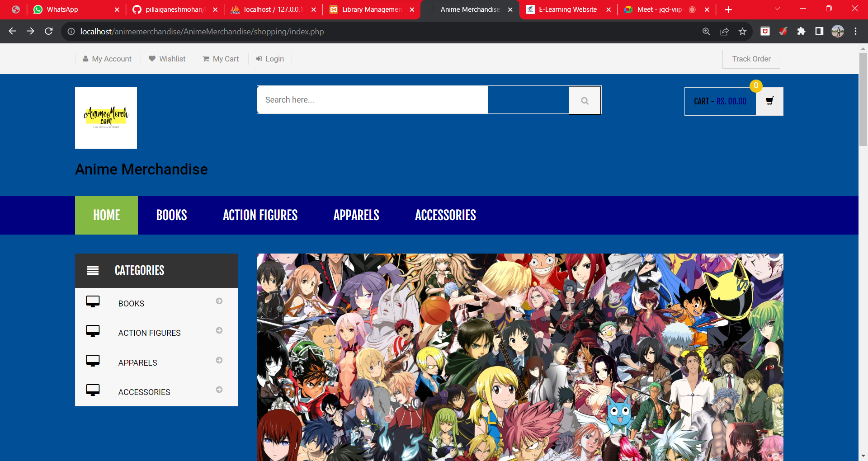Viewport: 868px width, 461px height.
Task: Click the Login arrow icon
Action: click(x=259, y=59)
